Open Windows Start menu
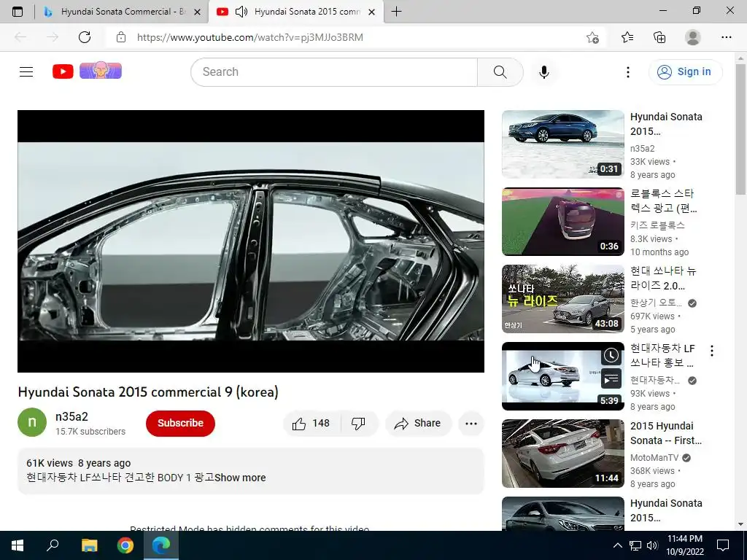The image size is (747, 560). tap(18, 545)
